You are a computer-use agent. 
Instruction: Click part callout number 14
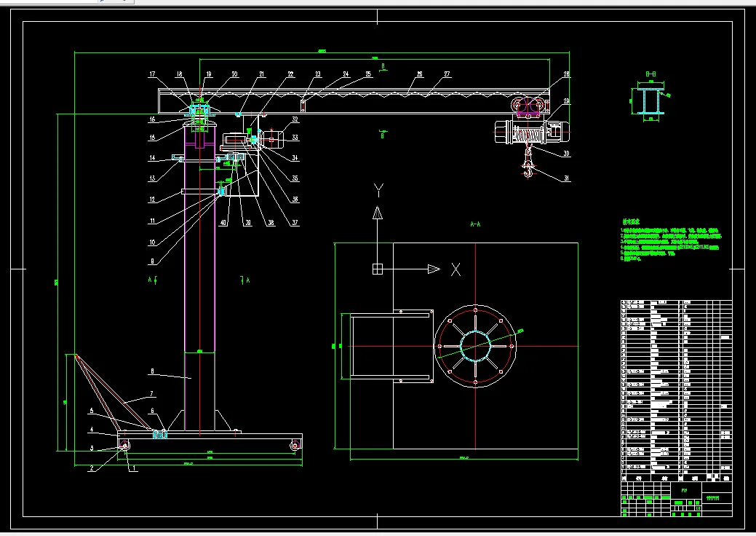click(152, 158)
